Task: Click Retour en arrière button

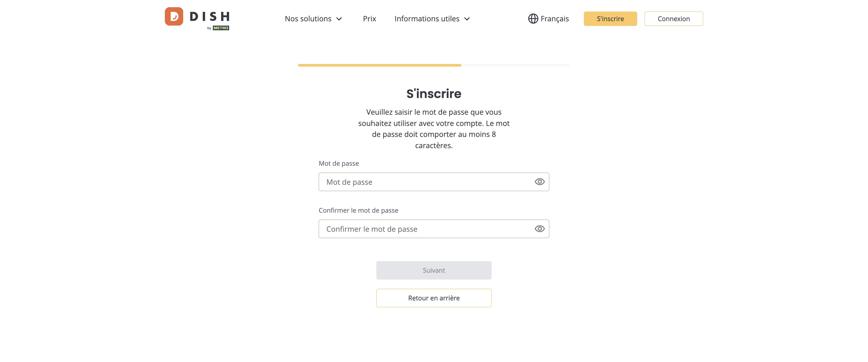Action: (x=434, y=298)
